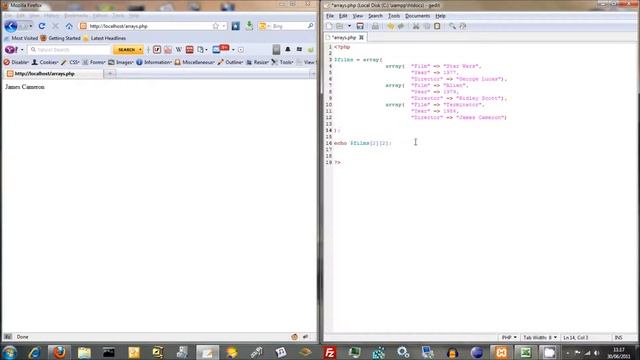The height and width of the screenshot is (360, 640).
Task: Create a new document in gedit
Action: (329, 26)
